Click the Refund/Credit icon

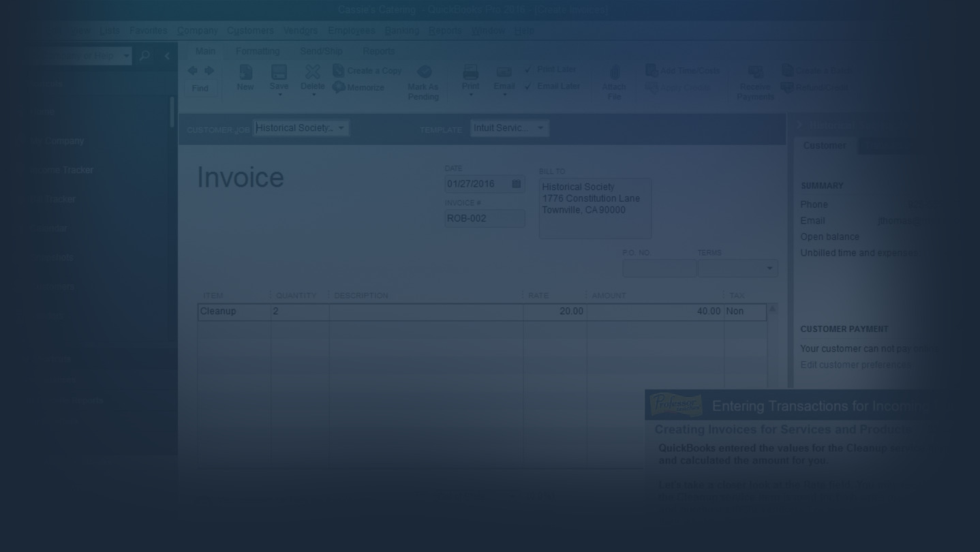pyautogui.click(x=787, y=87)
